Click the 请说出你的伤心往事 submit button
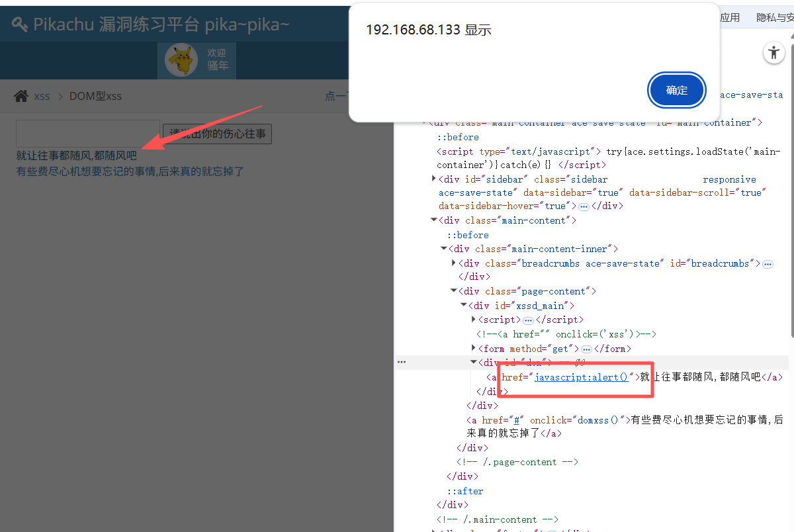Screen dimensions: 794x532 click(217, 134)
